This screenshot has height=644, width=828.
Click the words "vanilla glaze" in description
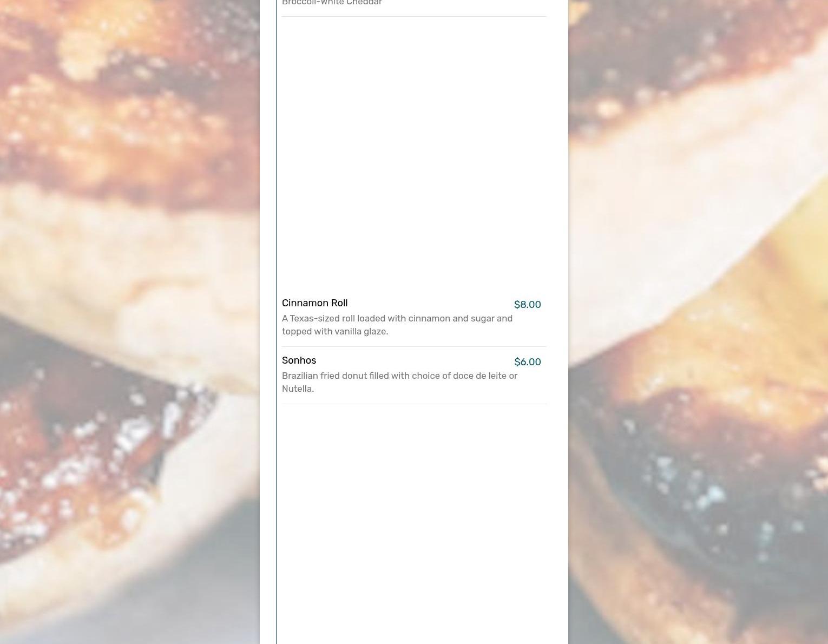click(361, 331)
